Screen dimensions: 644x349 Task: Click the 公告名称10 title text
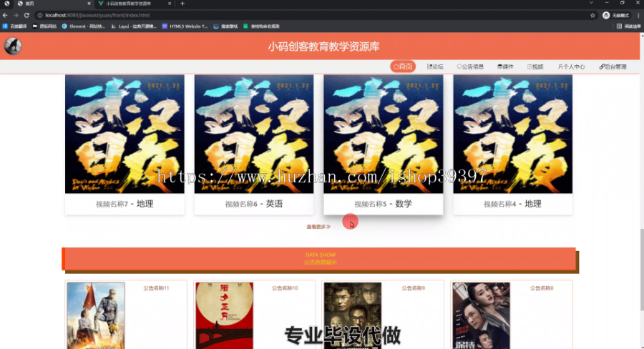tap(285, 288)
